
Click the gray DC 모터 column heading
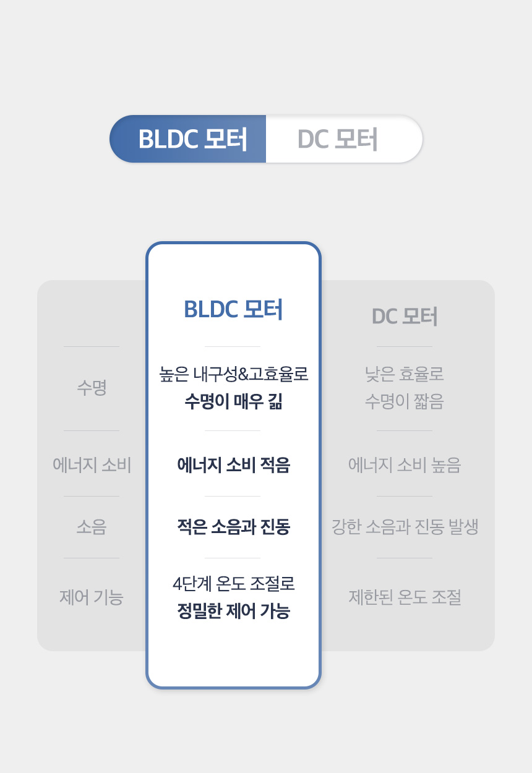pyautogui.click(x=405, y=317)
